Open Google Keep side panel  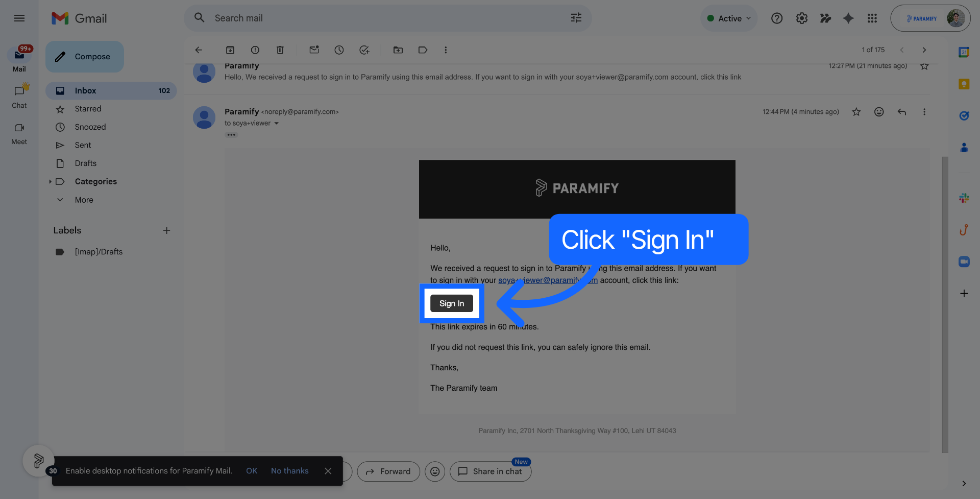[964, 84]
